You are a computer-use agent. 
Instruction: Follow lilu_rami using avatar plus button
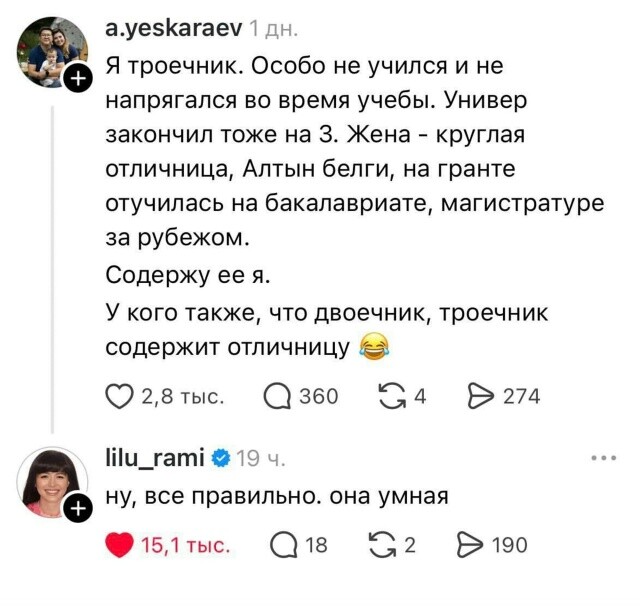[78, 510]
